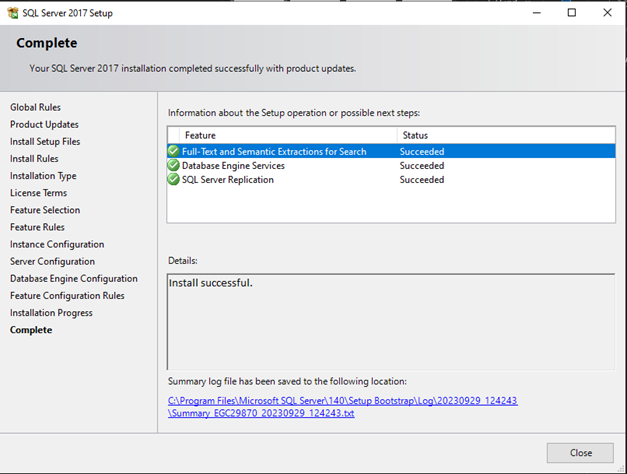Click the SQL Server Setup title bar icon
Viewport: 627px width, 474px height.
pos(12,12)
